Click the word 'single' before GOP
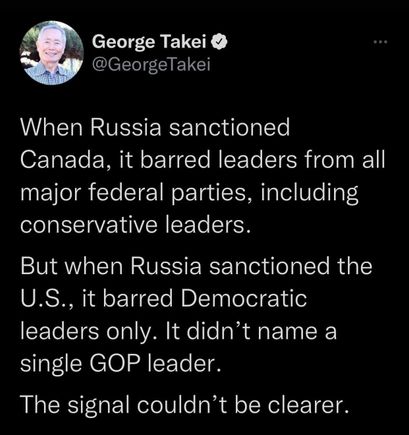Screen dimensions: 409x435 click(x=51, y=364)
